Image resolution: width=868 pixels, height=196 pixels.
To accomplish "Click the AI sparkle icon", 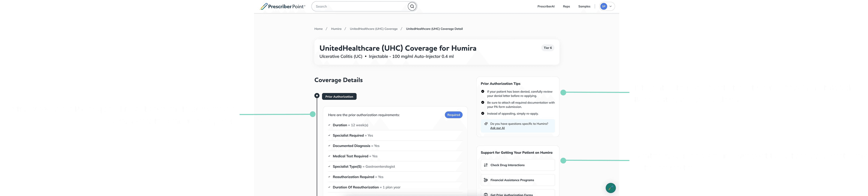I will tap(486, 124).
